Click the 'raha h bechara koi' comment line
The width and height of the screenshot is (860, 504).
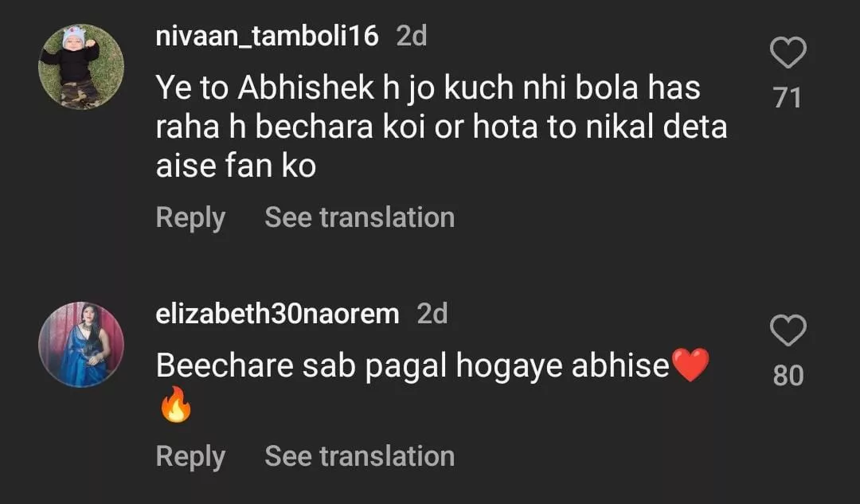[x=441, y=127]
